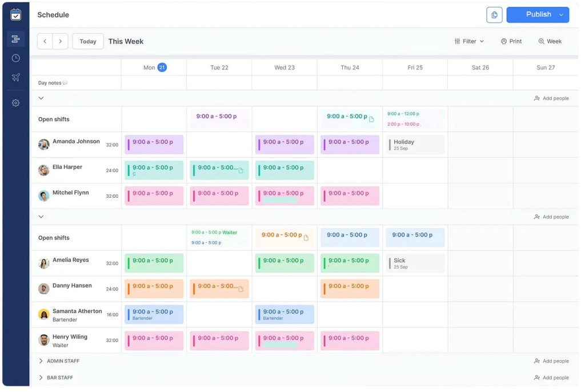585x392 pixels.
Task: Open the airplane leave icon in sidebar
Action: click(15, 77)
